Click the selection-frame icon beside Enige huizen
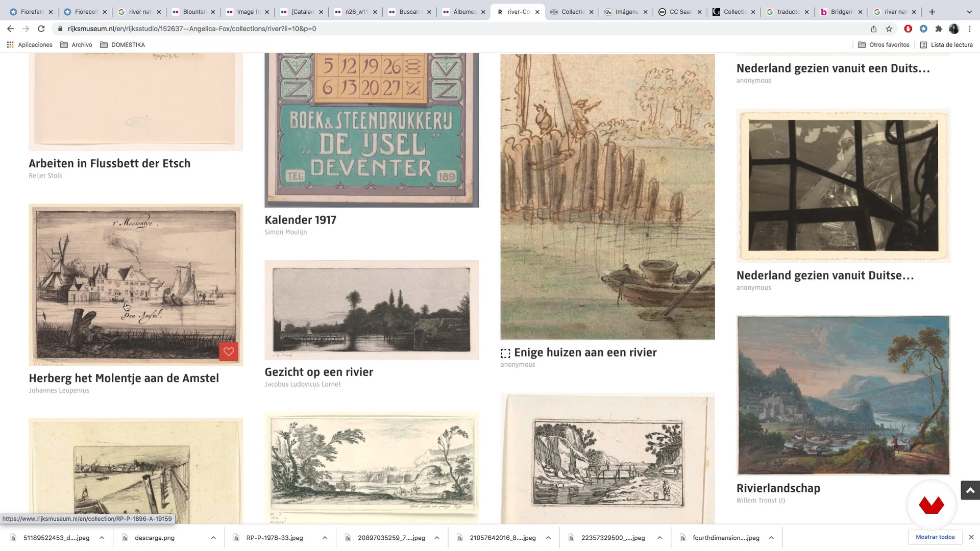This screenshot has height=551, width=980. (x=505, y=353)
